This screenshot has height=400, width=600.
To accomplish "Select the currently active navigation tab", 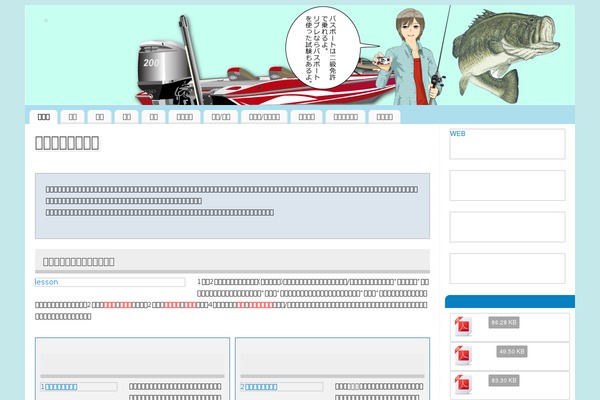I will pos(44,117).
